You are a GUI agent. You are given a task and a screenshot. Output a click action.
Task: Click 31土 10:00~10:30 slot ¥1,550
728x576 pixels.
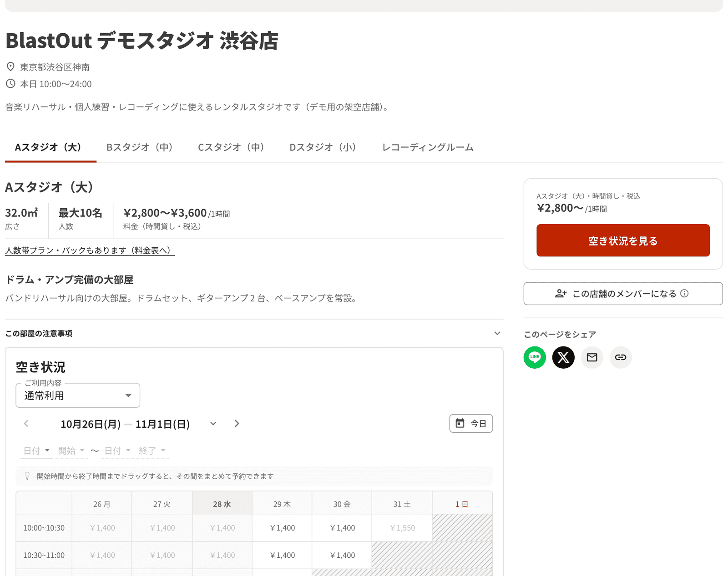[x=402, y=528]
